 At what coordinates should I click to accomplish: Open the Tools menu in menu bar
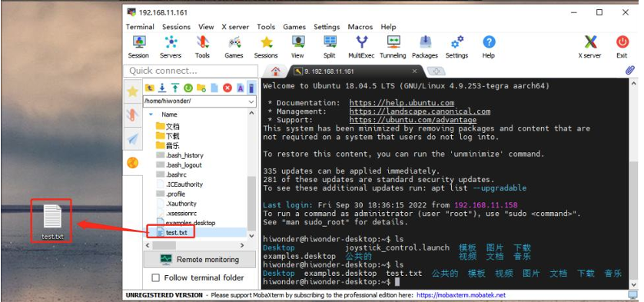click(x=266, y=27)
